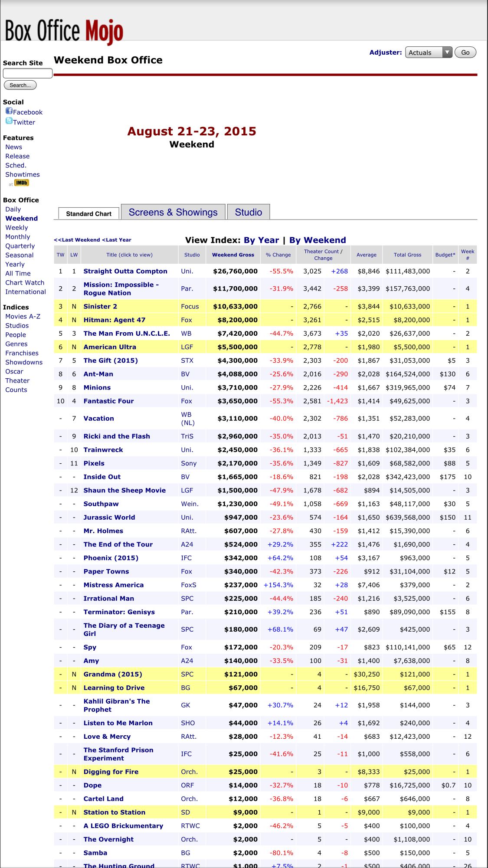Screen dimensions: 488x868
Task: Sort by Title column header
Action: click(129, 255)
